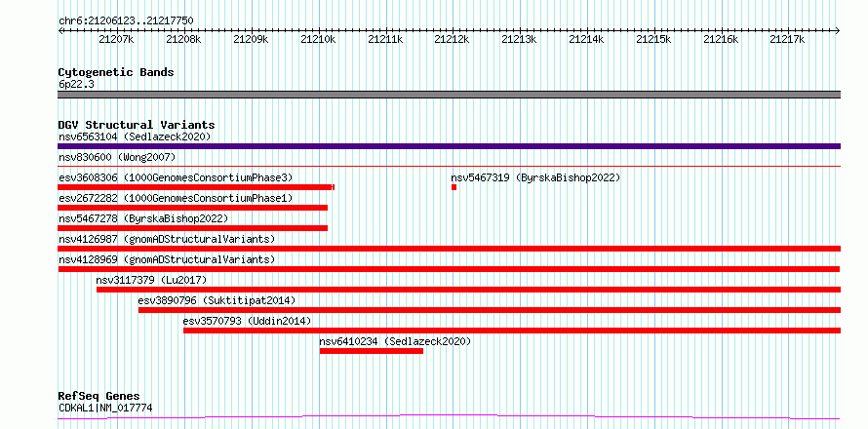Click the magenta CDKAL1 gene line
Viewport: 868px width, 429px height.
(449, 417)
